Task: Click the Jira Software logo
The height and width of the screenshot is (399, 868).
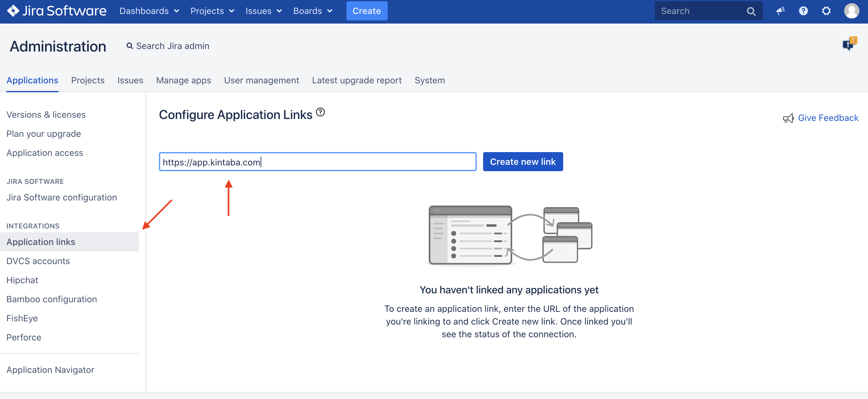Action: point(57,11)
